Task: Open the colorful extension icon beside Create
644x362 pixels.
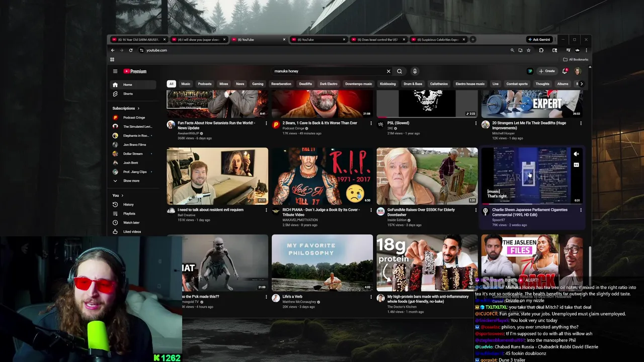Action: click(x=530, y=71)
